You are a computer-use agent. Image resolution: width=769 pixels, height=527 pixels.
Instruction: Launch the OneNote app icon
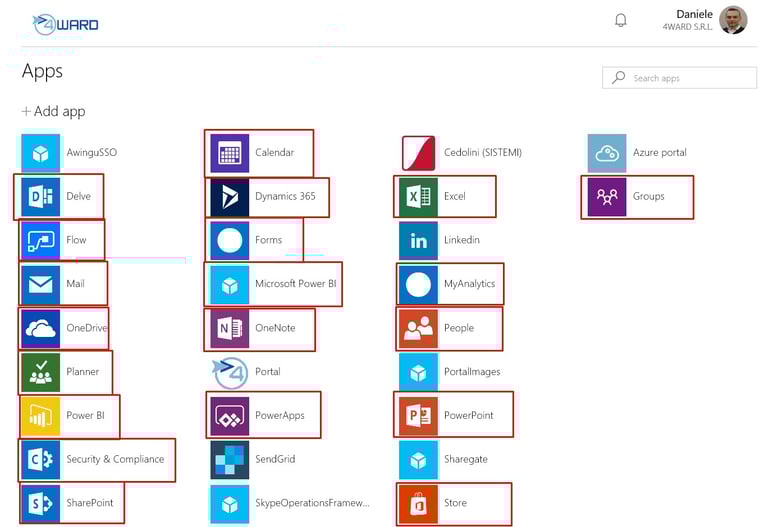(x=230, y=328)
